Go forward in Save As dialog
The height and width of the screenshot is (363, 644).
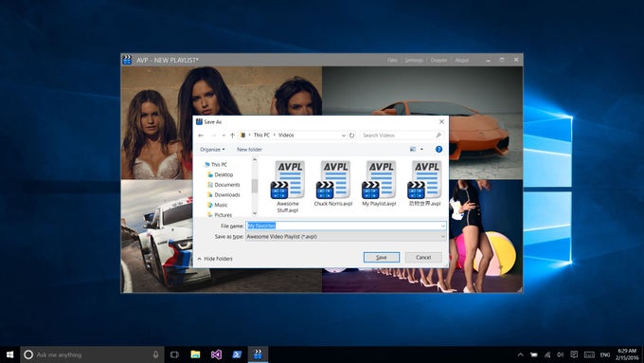(x=213, y=136)
